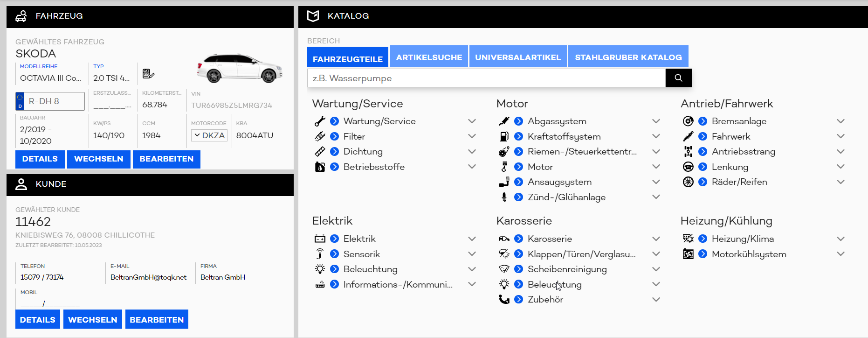Click the Informations-/Kommunikation radio icon

[x=320, y=284]
